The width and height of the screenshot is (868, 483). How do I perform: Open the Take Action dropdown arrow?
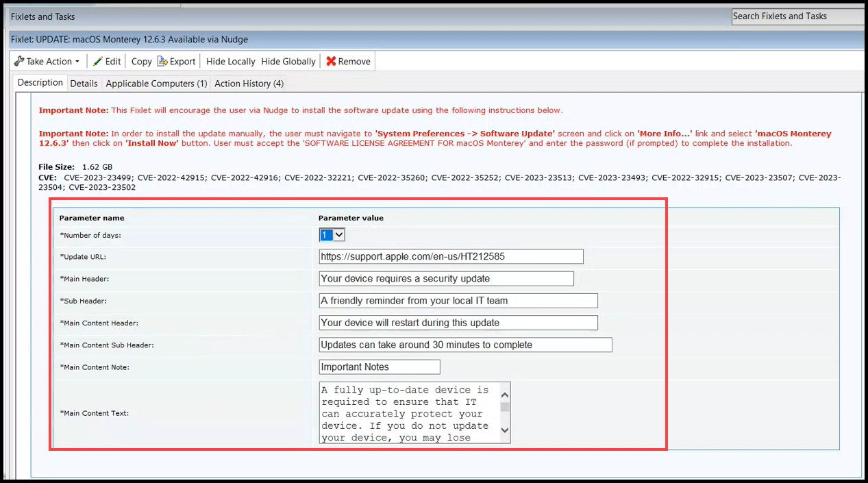77,62
